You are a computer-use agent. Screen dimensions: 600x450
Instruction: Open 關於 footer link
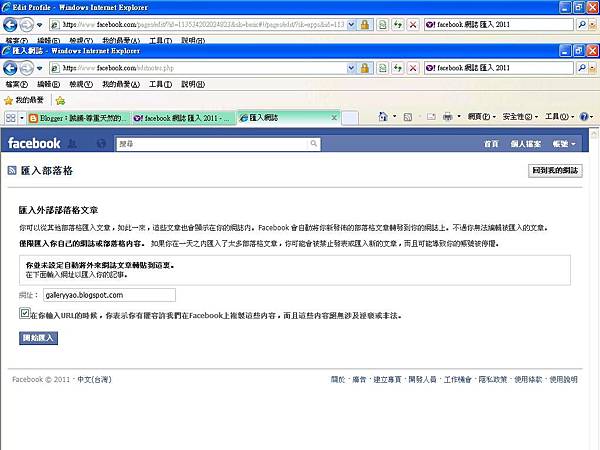[x=338, y=379]
